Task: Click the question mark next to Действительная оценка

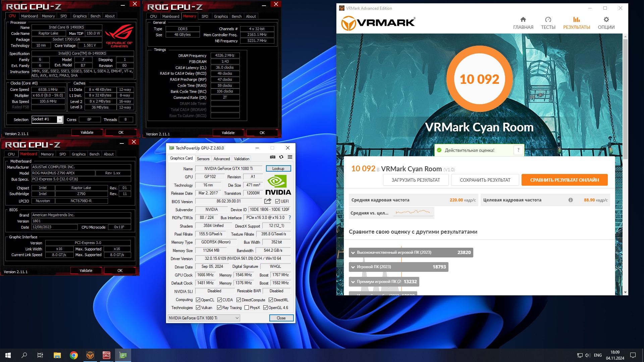Action: point(518,150)
